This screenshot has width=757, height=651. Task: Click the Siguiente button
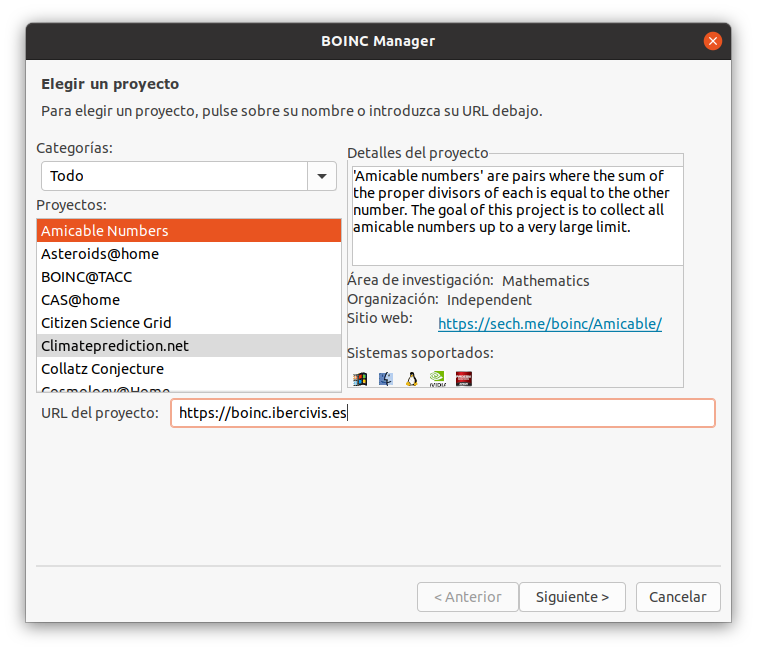572,597
